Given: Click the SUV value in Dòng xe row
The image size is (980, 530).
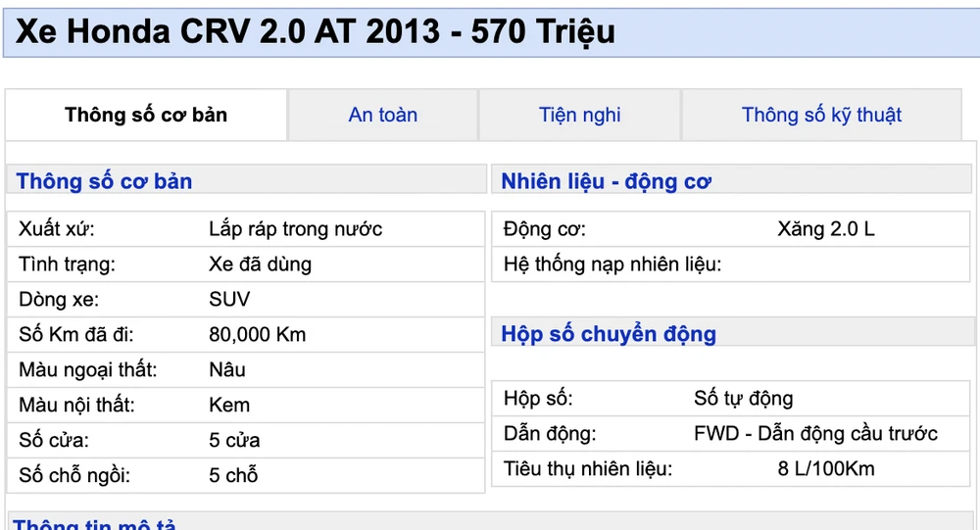Looking at the screenshot, I should click(229, 300).
